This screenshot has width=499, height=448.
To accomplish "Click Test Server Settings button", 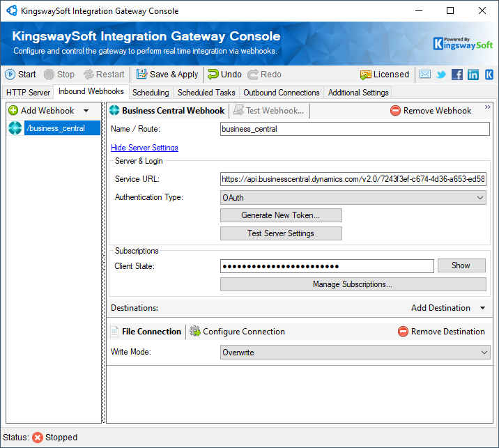I will coord(281,233).
